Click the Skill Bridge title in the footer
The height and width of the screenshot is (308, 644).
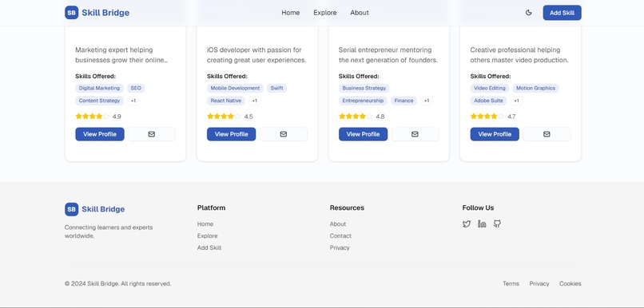103,209
